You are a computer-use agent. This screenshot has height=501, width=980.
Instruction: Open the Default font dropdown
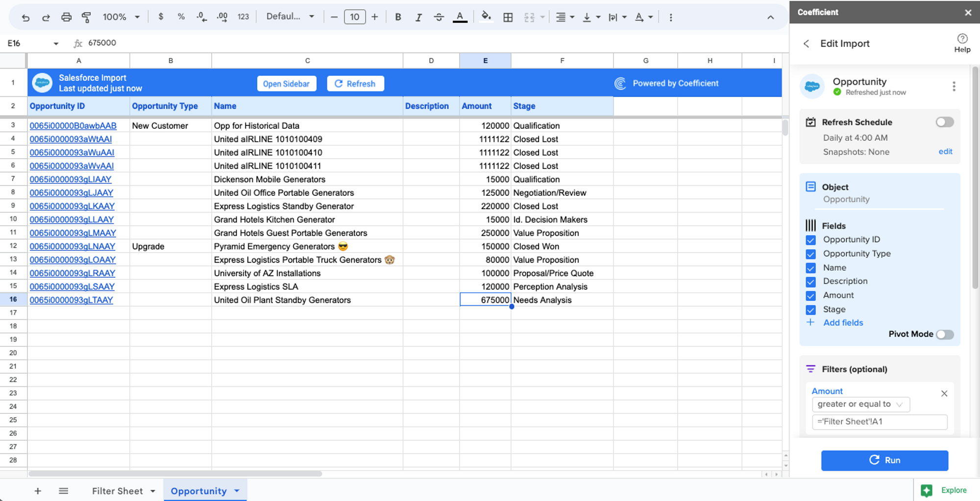(290, 17)
